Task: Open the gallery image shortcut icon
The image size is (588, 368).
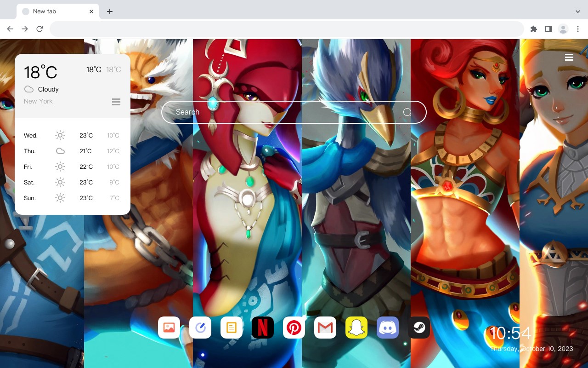Action: [169, 328]
